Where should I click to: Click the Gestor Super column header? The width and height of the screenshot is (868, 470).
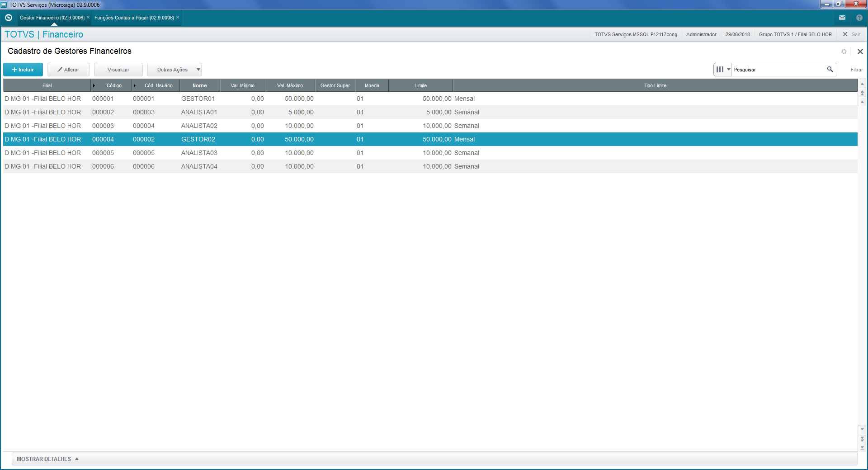click(335, 85)
